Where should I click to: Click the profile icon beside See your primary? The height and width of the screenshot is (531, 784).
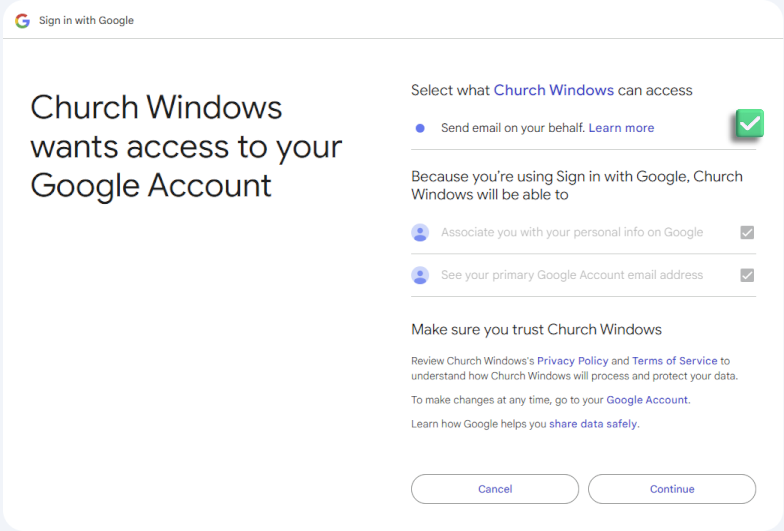click(x=420, y=275)
